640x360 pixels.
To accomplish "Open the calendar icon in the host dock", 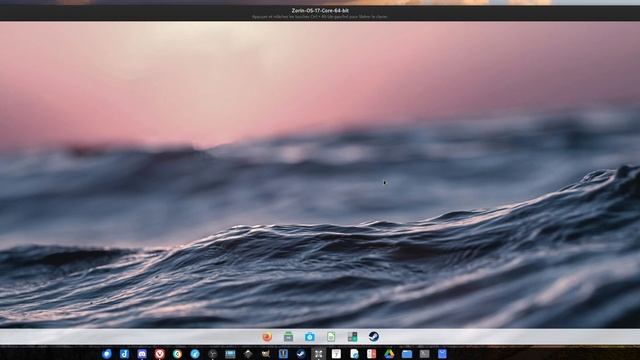I will (336, 354).
